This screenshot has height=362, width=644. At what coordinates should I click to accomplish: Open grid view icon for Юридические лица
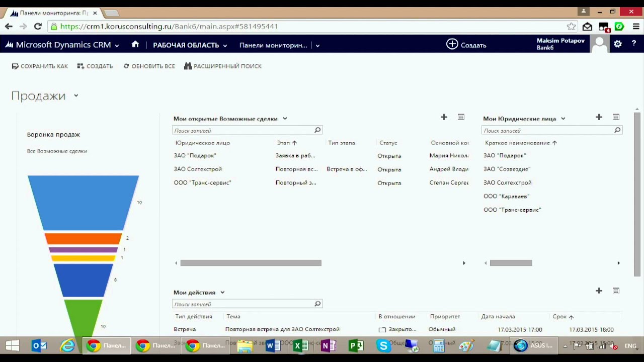616,117
